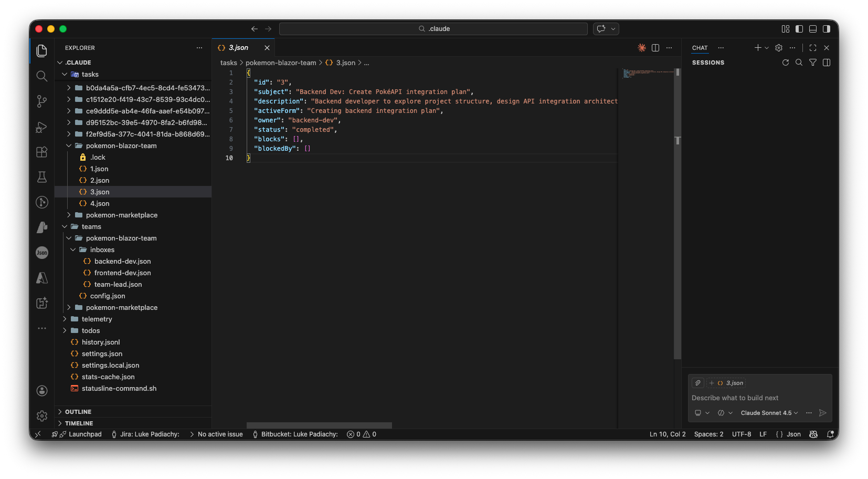Screen dimensions: 868x479
Task: Refresh the chat sessions list
Action: click(x=785, y=63)
